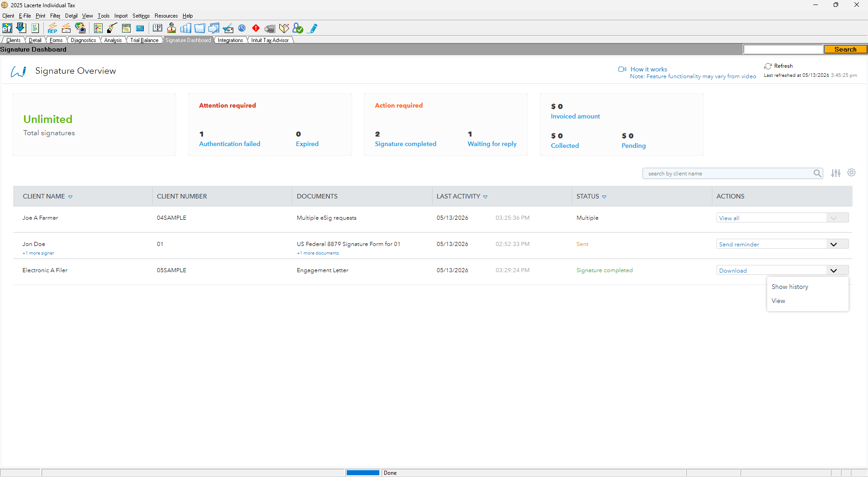Click the red alert diamond toolbar icon
This screenshot has width=868, height=477.
(256, 28)
